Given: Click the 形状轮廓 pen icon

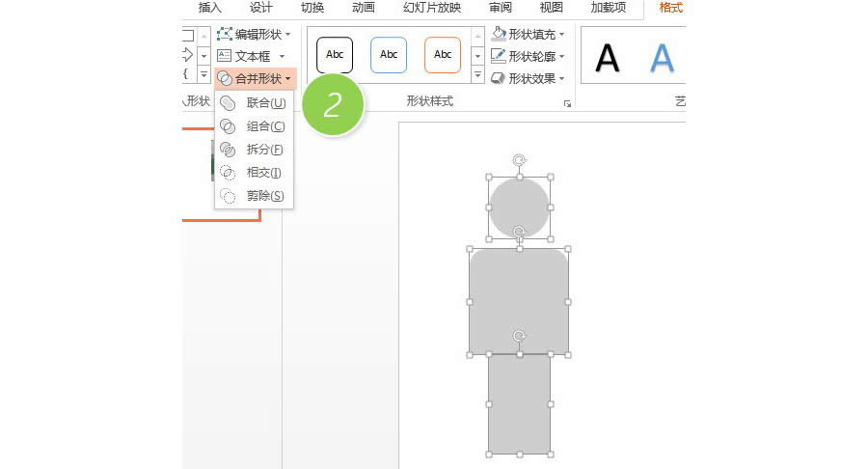Looking at the screenshot, I should click(499, 56).
